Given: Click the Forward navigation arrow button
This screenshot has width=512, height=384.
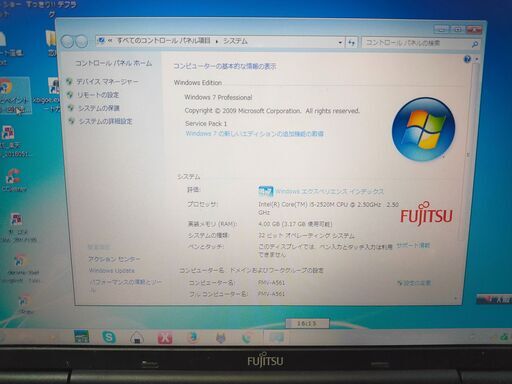Looking at the screenshot, I should (82, 42).
